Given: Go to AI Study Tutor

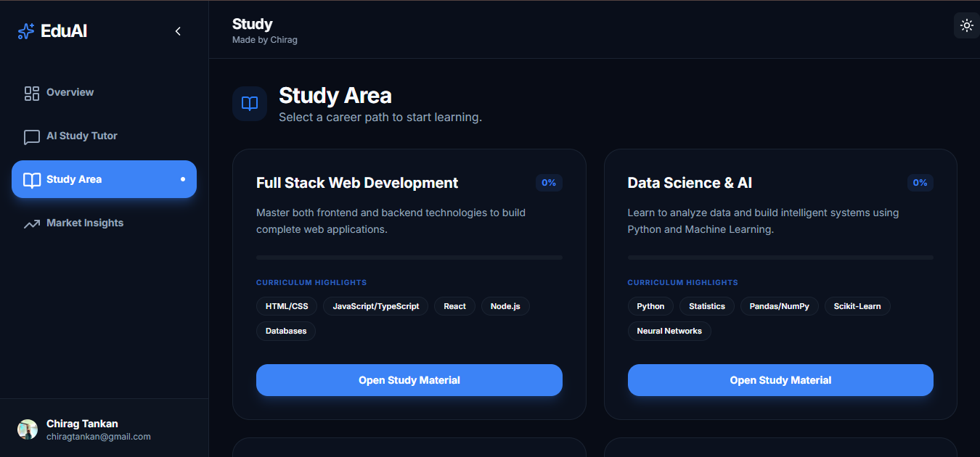Looking at the screenshot, I should [x=105, y=136].
